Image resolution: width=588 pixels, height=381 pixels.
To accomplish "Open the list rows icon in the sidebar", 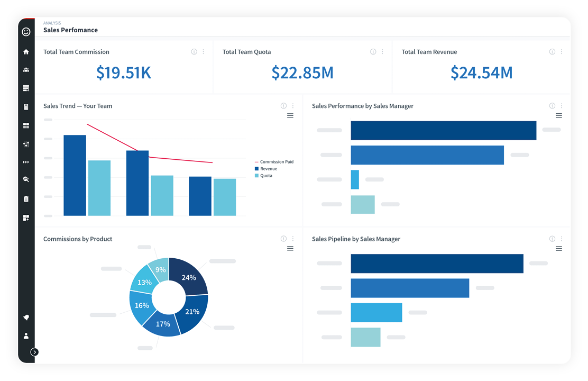I will 26,88.
